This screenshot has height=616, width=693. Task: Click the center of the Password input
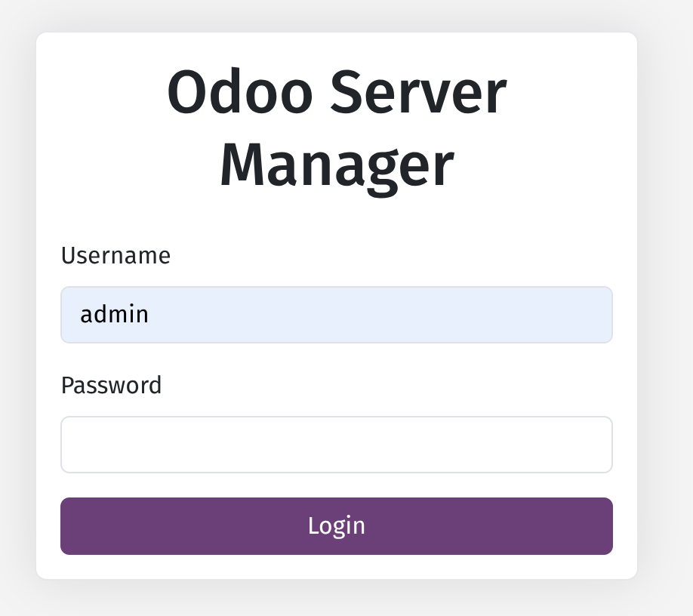337,445
